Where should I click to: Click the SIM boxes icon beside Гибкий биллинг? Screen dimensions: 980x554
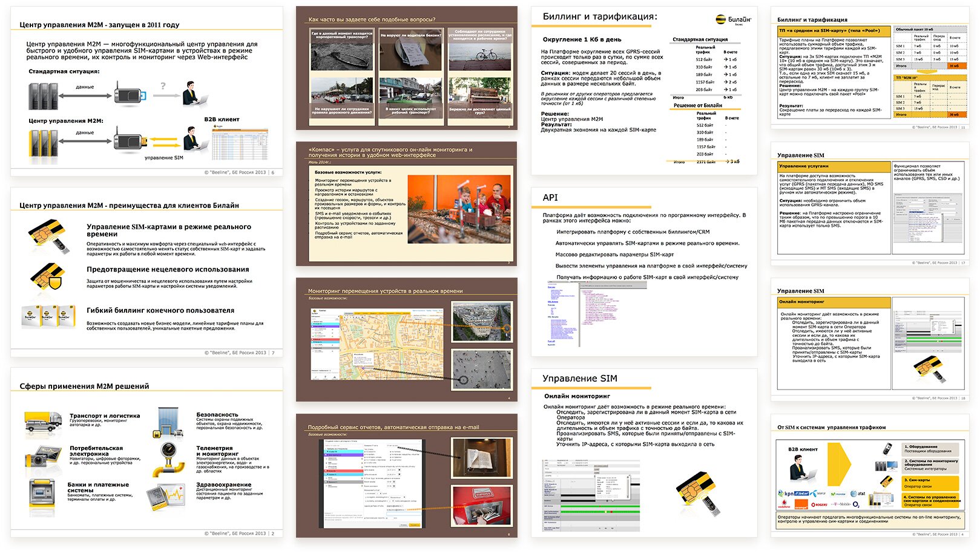coord(48,316)
